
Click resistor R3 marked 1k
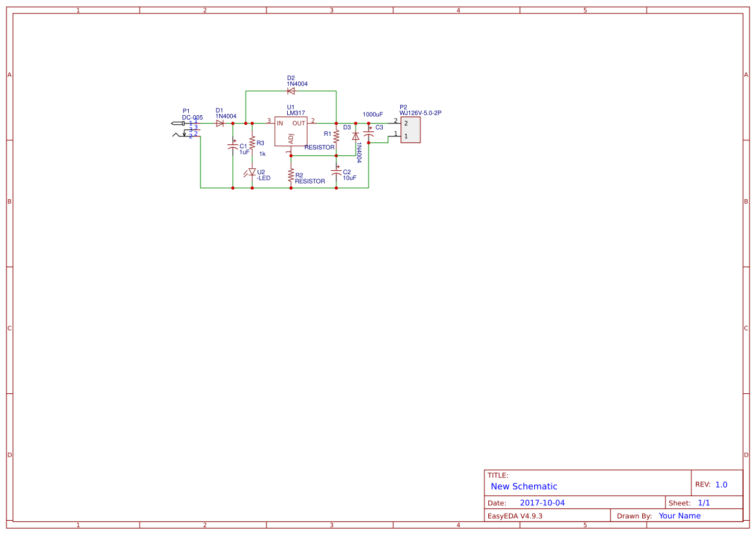pos(252,144)
